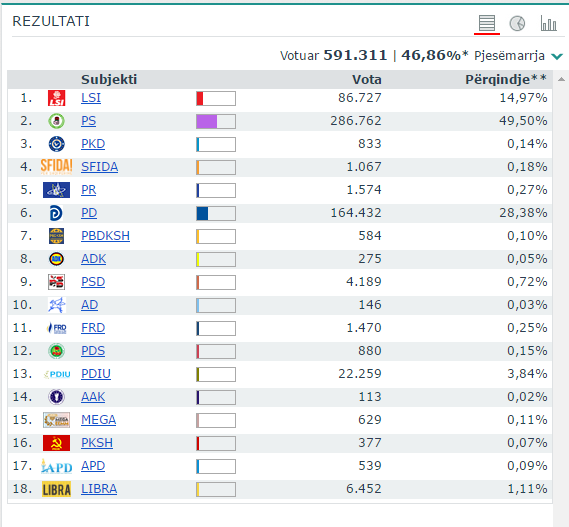The height and width of the screenshot is (527, 569).
Task: Expand the Pjesëmarrja dropdown arrow
Action: (x=557, y=56)
